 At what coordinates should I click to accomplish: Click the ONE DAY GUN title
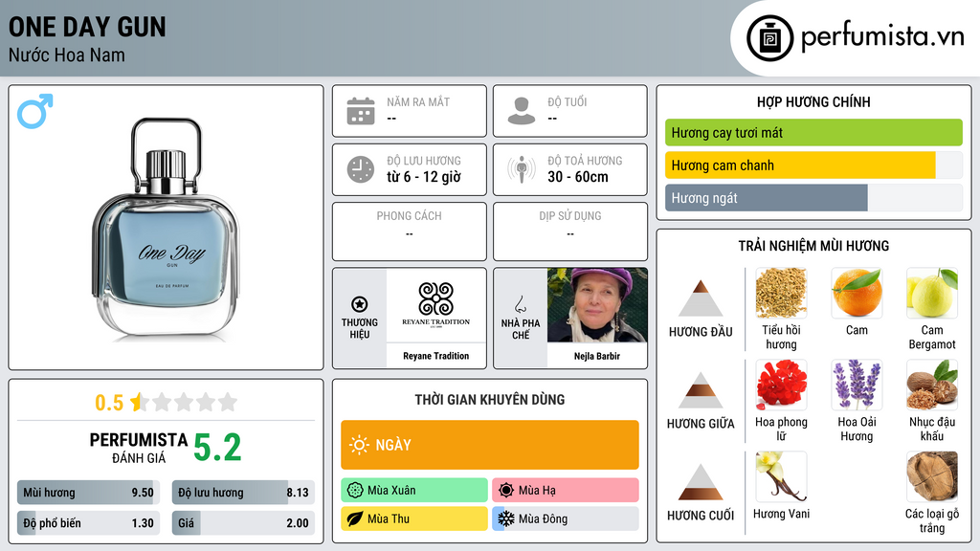[87, 27]
